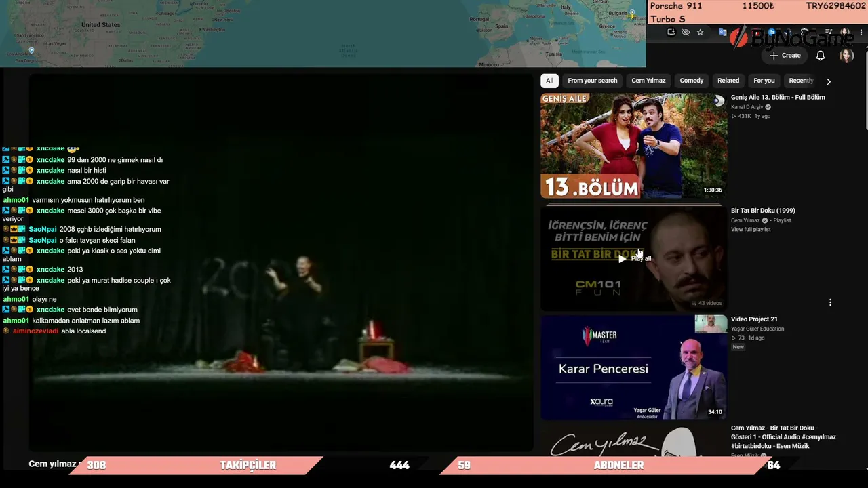Select the From your search chip
This screenshot has width=868, height=488.
[593, 81]
